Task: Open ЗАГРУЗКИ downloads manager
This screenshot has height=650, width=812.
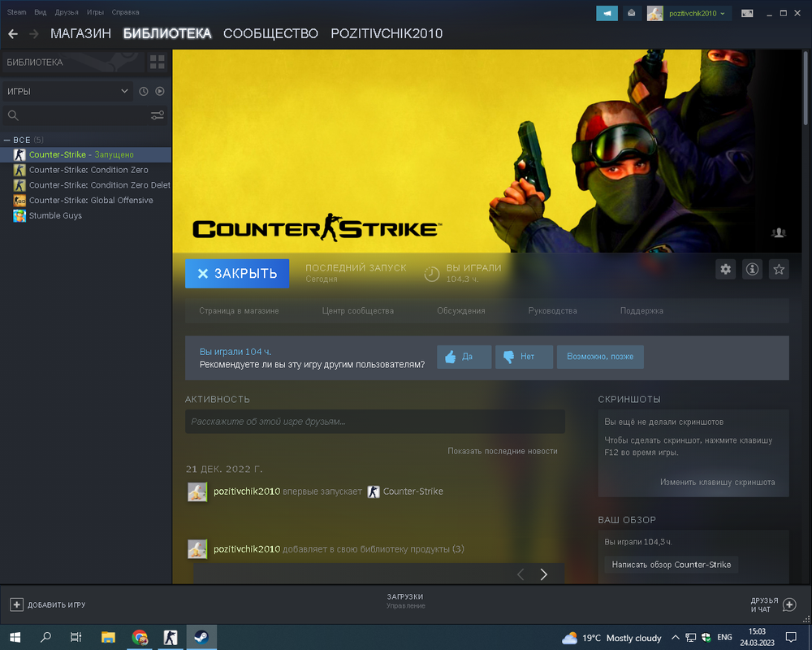Action: pos(405,600)
